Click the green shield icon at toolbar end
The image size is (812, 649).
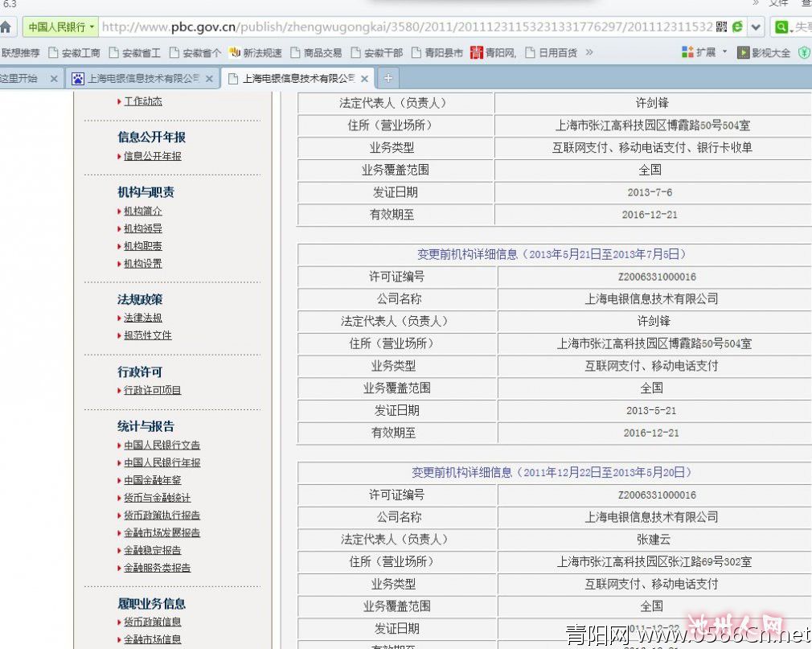[804, 52]
